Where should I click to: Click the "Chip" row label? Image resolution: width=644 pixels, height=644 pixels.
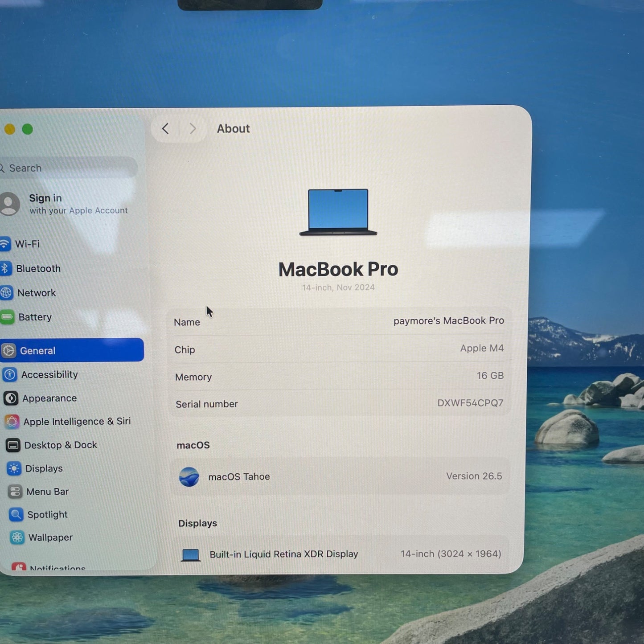[185, 350]
